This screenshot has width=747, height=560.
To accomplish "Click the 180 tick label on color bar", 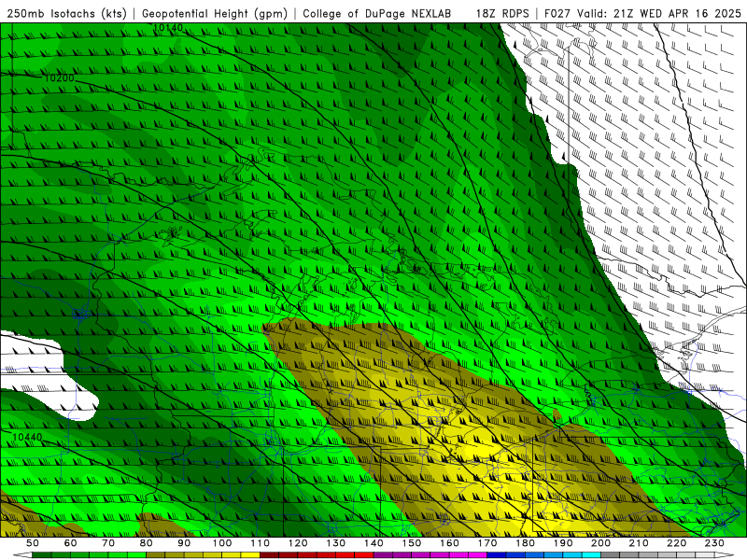I will [525, 543].
